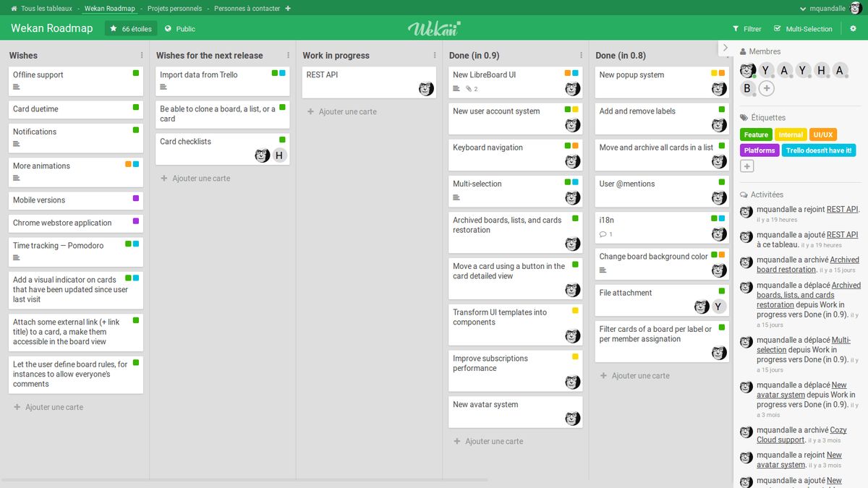Open board settings gear icon
The width and height of the screenshot is (868, 488).
[853, 29]
